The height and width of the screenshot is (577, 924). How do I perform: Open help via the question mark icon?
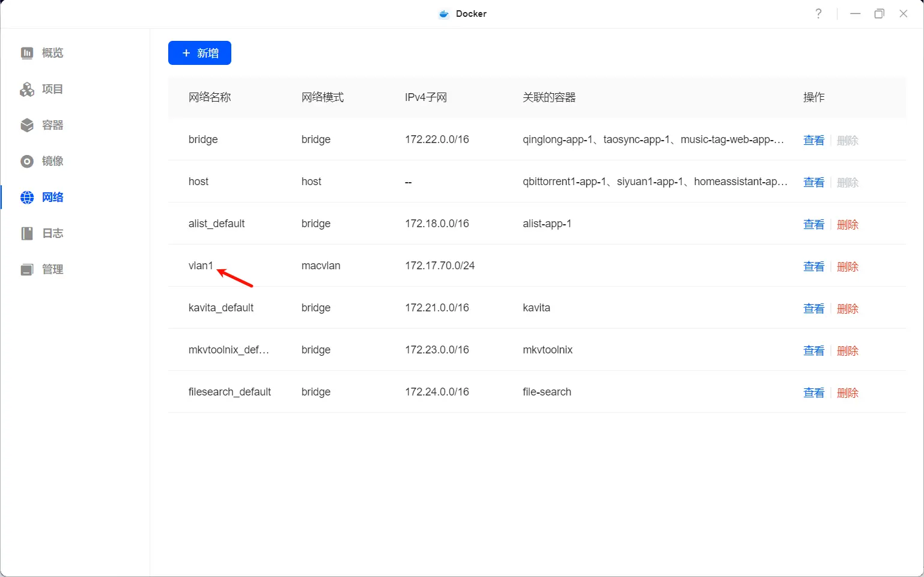tap(818, 13)
